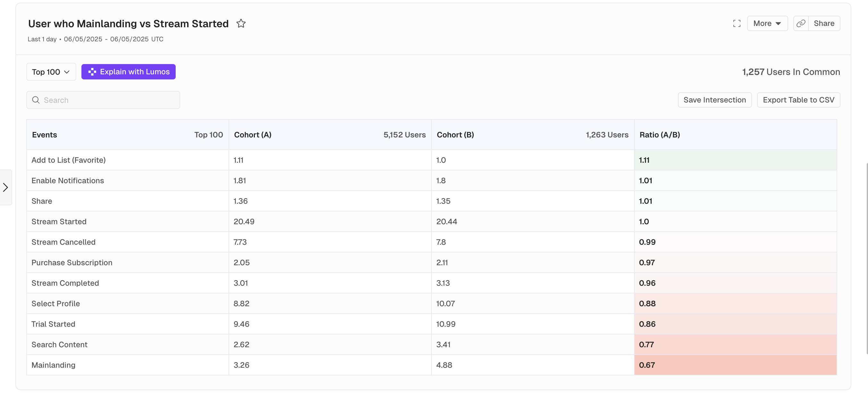Click the Cohort (A) column header
The image size is (868, 394).
point(253,135)
